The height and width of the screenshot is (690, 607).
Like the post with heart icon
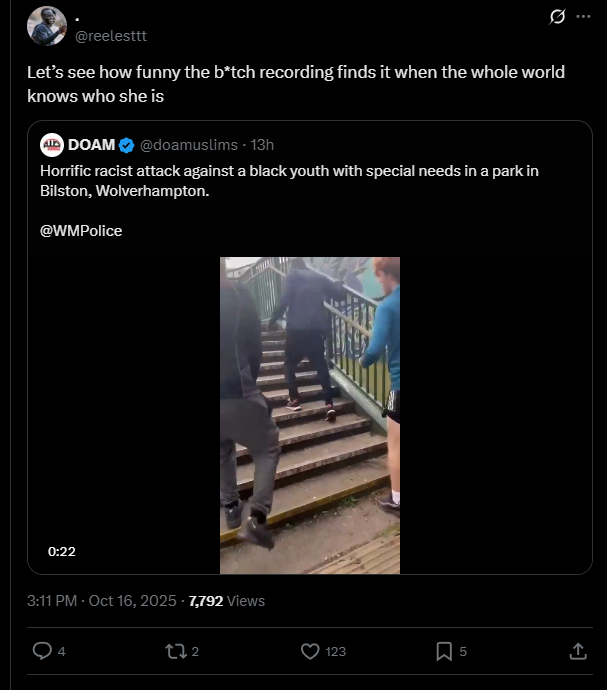pyautogui.click(x=310, y=651)
